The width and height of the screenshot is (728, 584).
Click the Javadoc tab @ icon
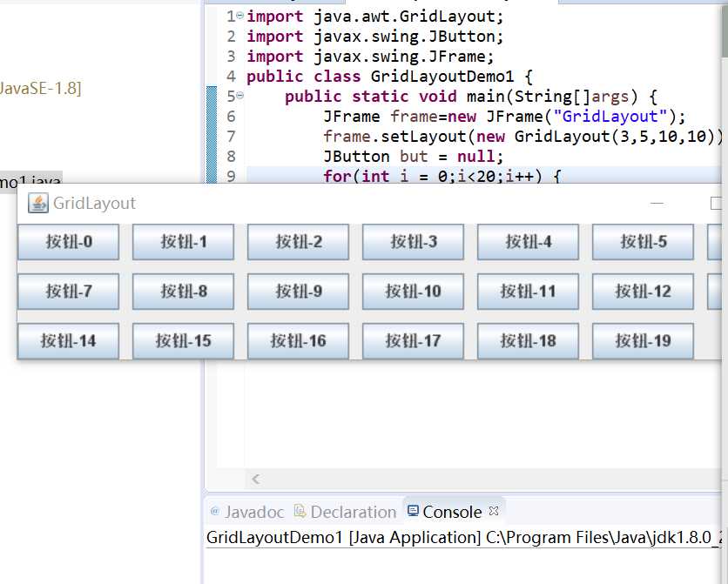214,511
